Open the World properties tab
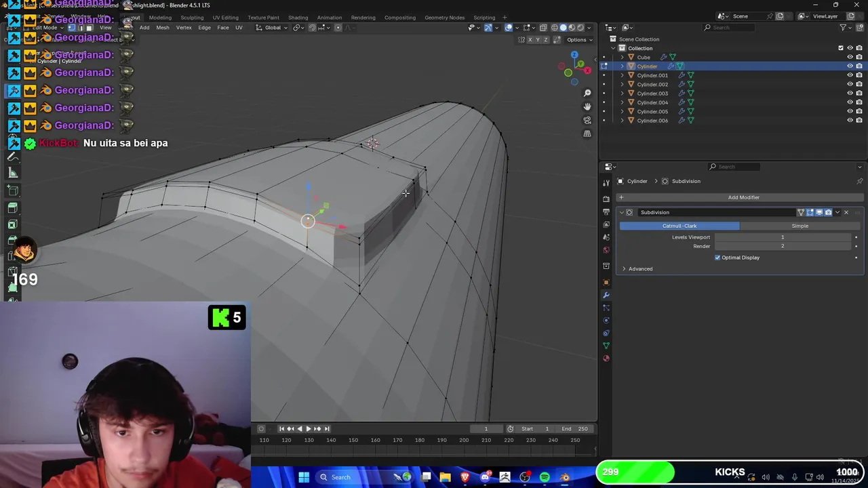This screenshot has width=868, height=488. pos(606,249)
